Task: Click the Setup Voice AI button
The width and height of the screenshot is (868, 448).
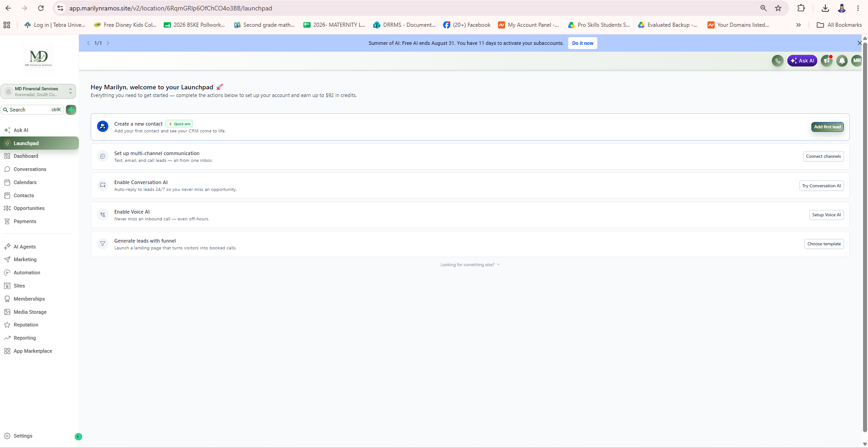Action: (826, 215)
